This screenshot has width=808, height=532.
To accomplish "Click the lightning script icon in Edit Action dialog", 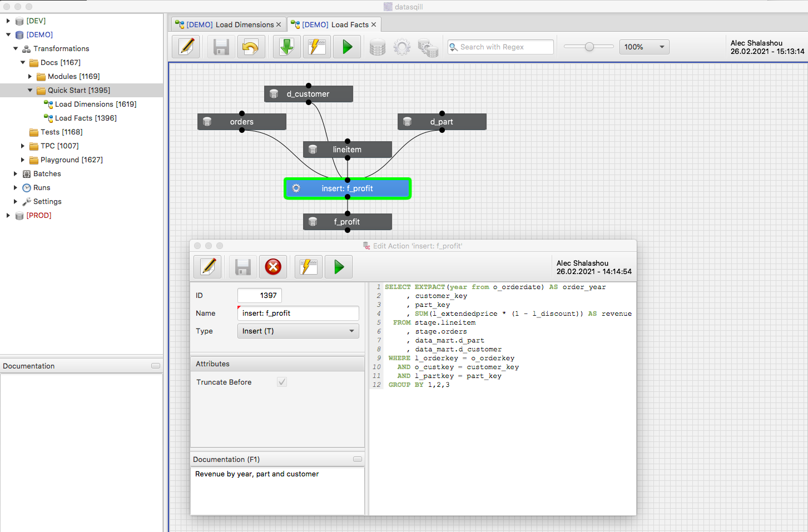I will (x=308, y=267).
